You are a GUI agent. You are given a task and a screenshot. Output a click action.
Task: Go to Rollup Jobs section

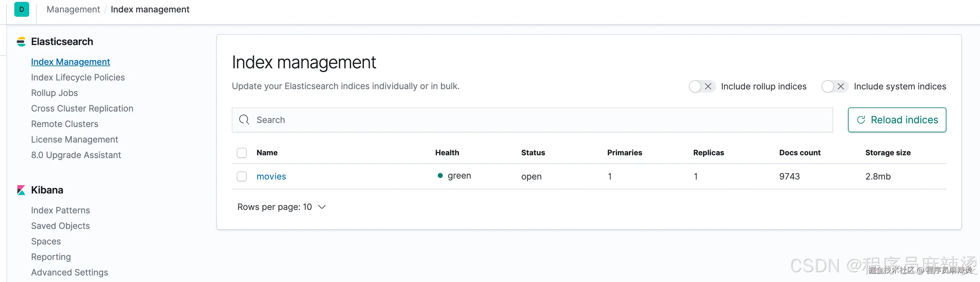(x=54, y=93)
